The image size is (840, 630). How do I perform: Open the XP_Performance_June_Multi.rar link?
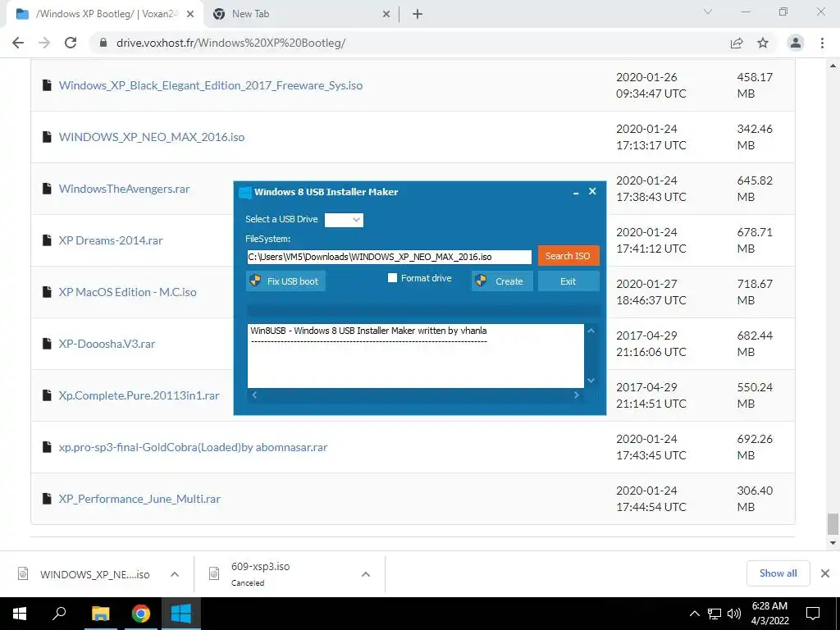click(x=139, y=499)
